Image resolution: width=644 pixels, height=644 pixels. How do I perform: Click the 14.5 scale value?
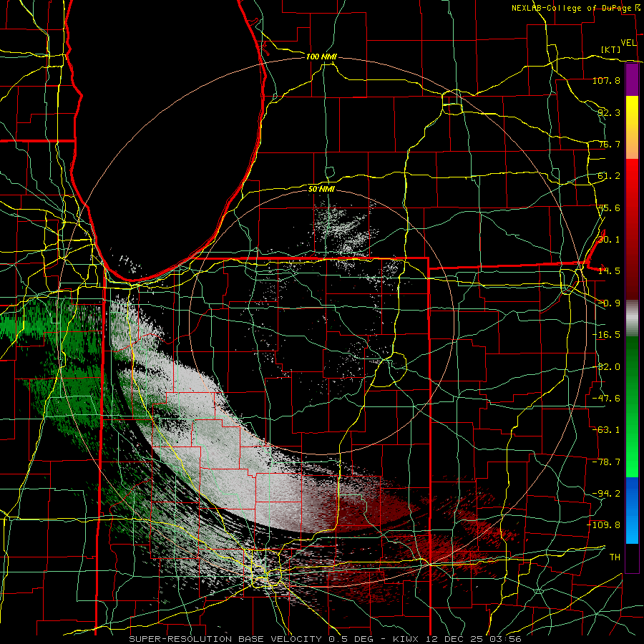click(609, 271)
